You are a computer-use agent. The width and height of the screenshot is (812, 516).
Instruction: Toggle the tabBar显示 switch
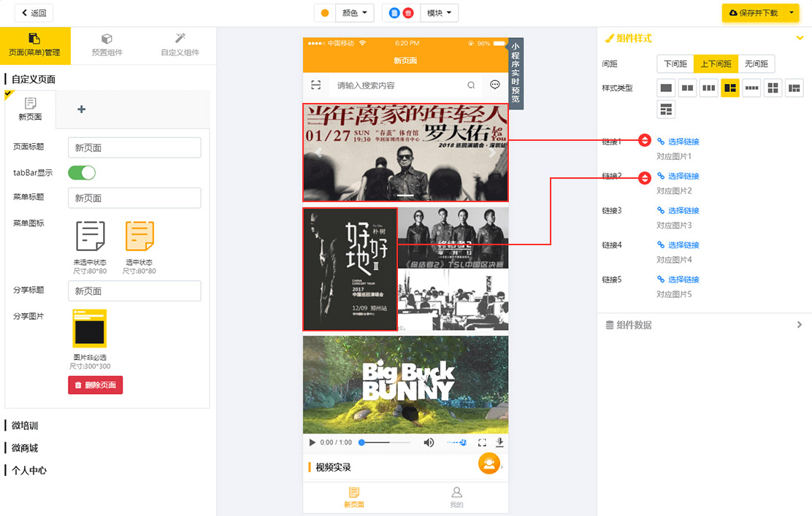[82, 172]
